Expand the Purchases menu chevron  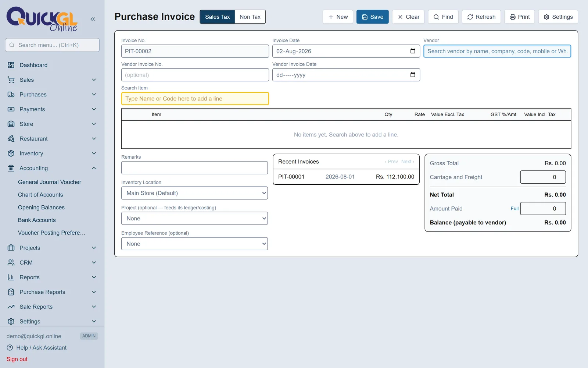(94, 95)
